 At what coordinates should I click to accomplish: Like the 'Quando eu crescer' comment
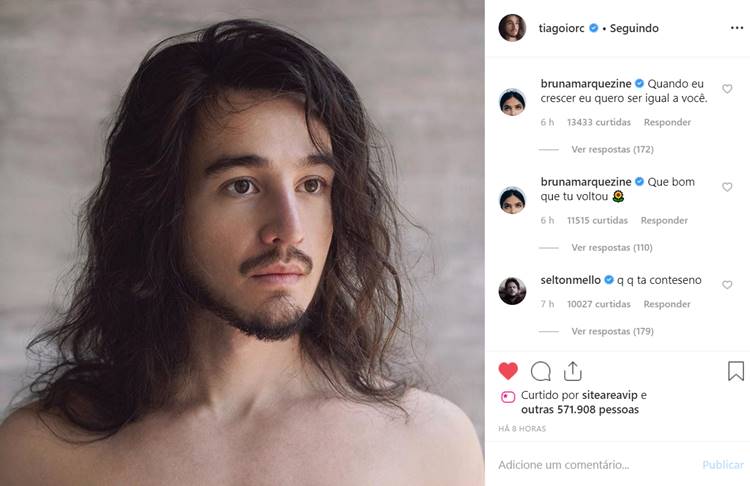click(x=727, y=89)
